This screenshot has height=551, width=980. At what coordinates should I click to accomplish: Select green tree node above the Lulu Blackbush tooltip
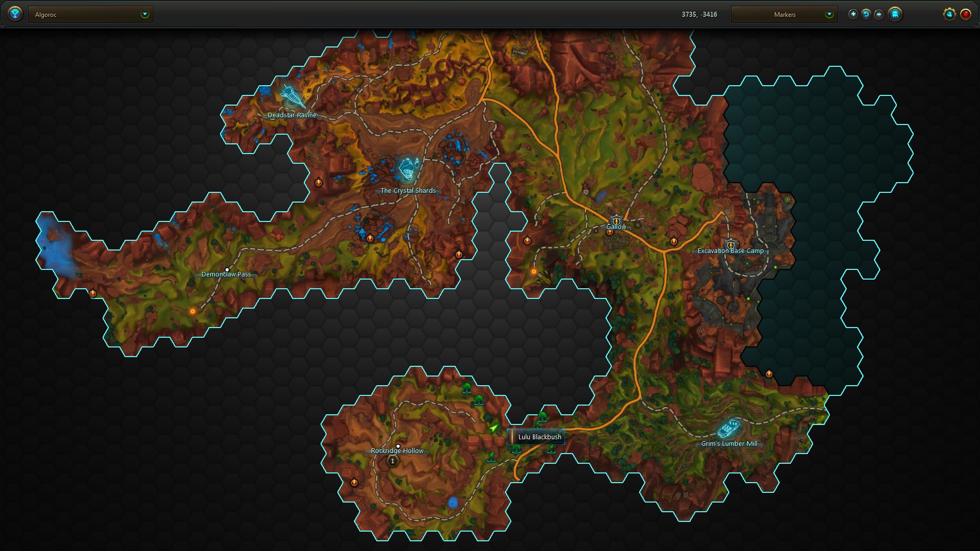[542, 417]
